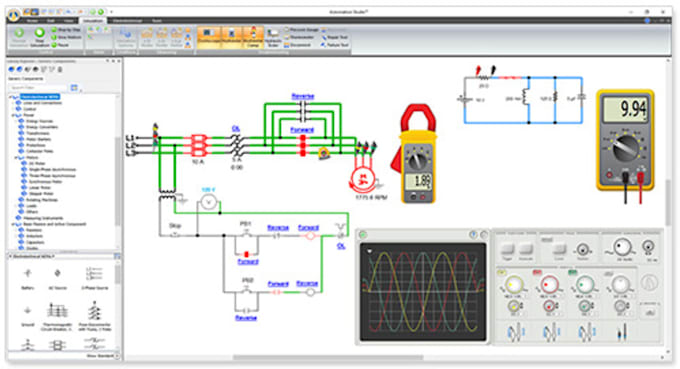The image size is (680, 369).
Task: Click the clamp meter on the canvas
Action: [x=415, y=153]
